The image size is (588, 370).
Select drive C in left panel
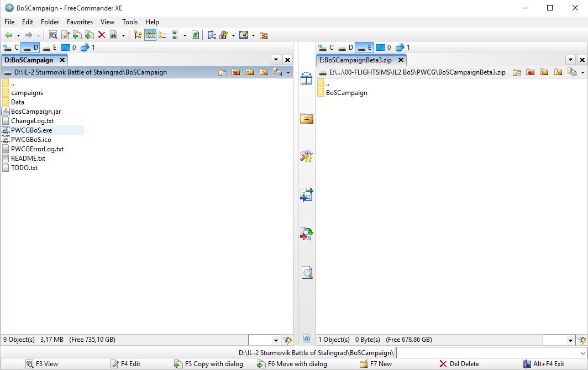pos(11,47)
